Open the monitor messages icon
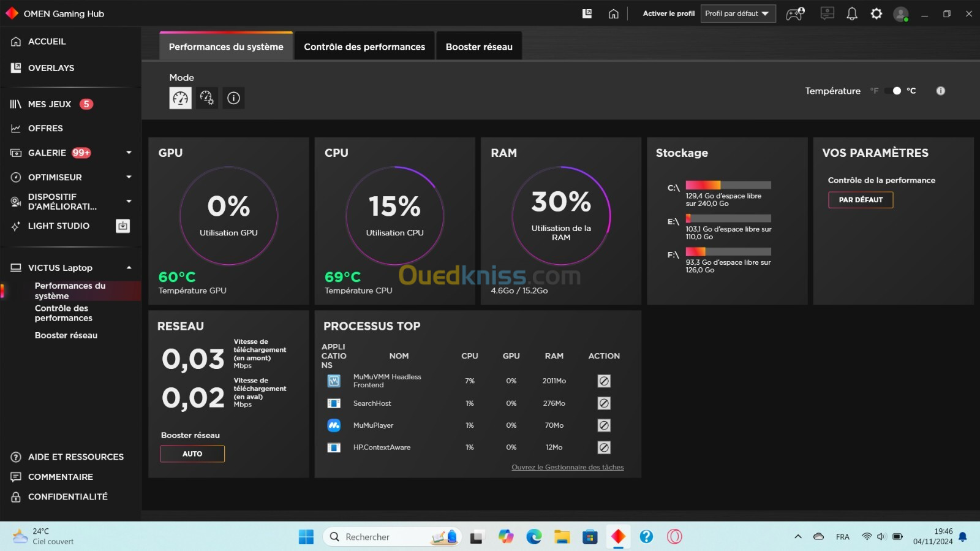The height and width of the screenshot is (551, 980). (x=827, y=13)
